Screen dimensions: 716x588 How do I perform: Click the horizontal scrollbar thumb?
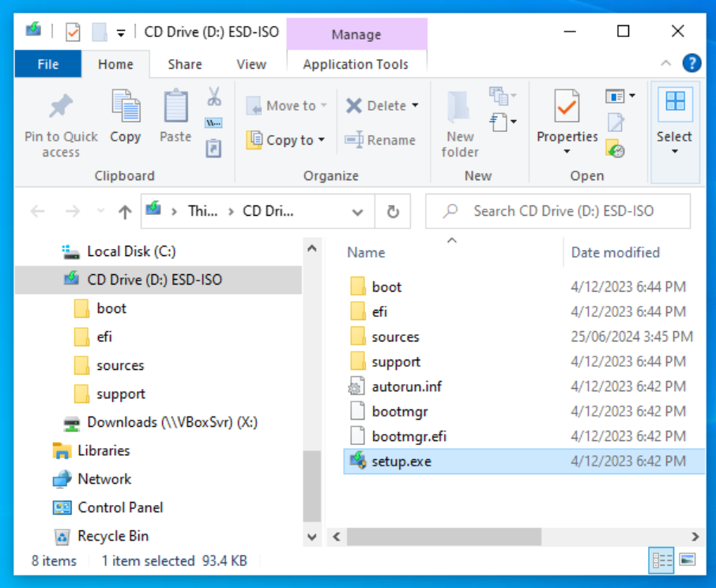(x=444, y=537)
